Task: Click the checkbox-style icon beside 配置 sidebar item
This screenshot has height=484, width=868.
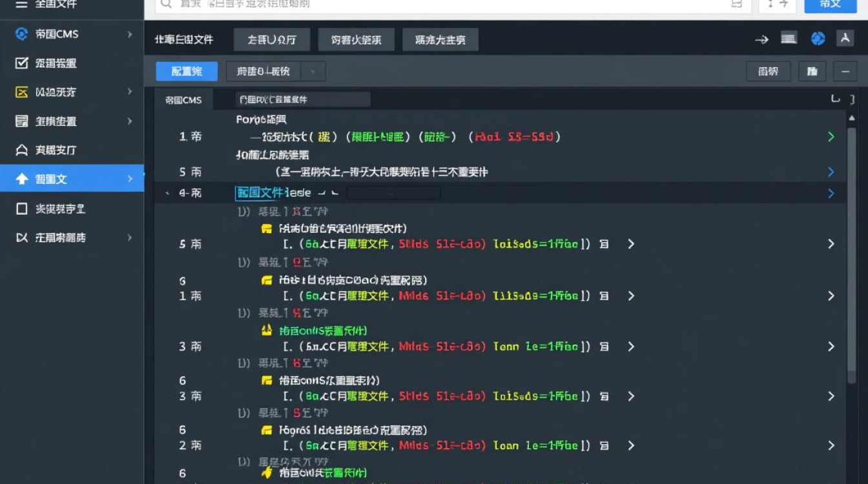Action: coord(20,63)
